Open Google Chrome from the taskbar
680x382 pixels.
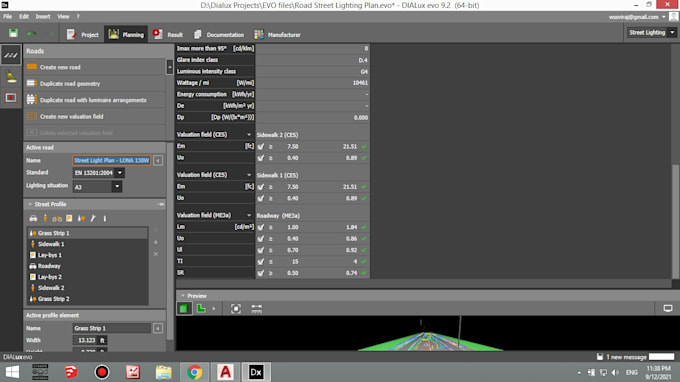tap(195, 372)
